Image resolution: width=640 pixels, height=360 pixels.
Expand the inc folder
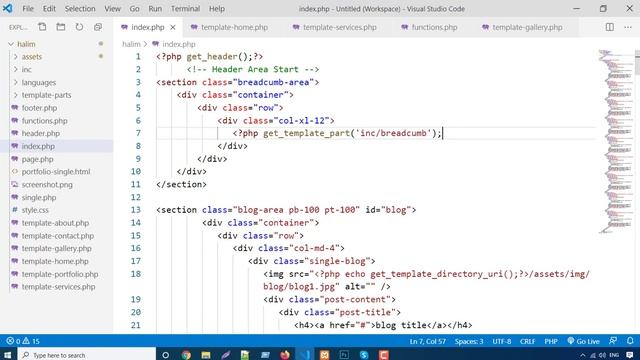tap(27, 70)
